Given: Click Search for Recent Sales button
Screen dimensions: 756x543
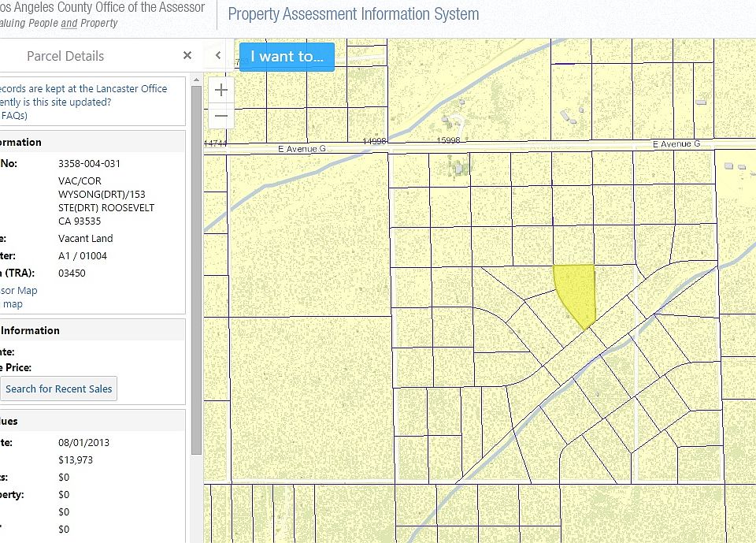Looking at the screenshot, I should [58, 389].
